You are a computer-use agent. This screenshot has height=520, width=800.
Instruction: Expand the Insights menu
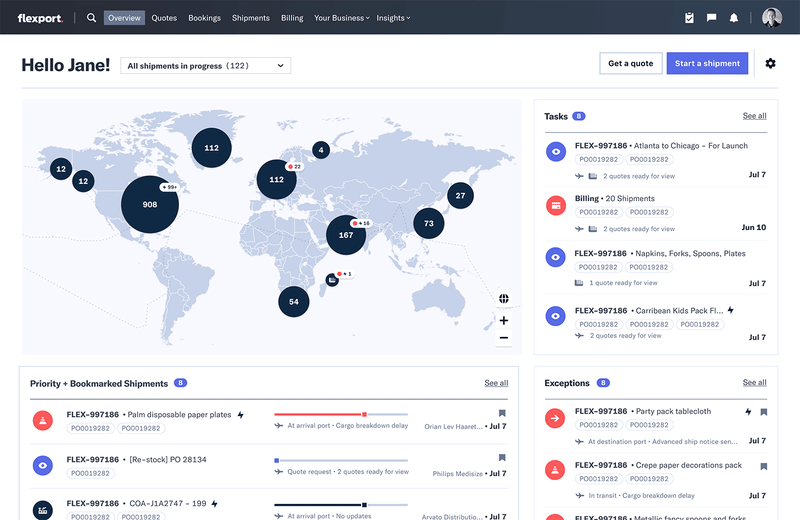(x=394, y=18)
